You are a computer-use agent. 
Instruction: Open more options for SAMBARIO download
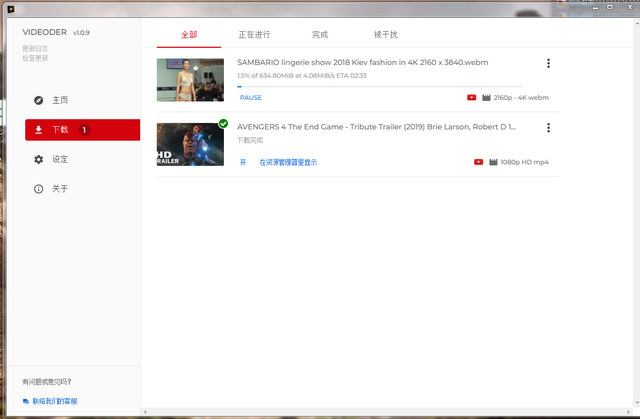[548, 63]
